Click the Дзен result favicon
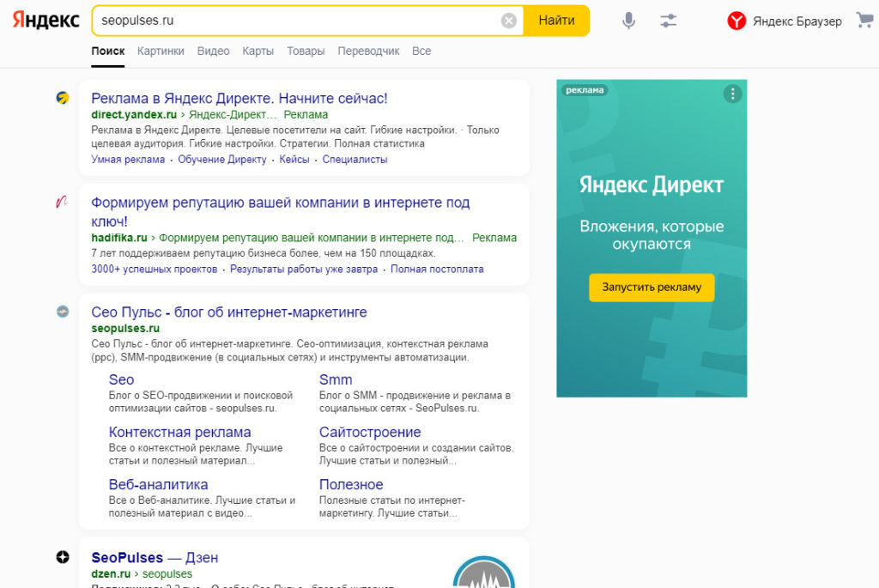Screen dimensions: 879x588 (x=63, y=556)
